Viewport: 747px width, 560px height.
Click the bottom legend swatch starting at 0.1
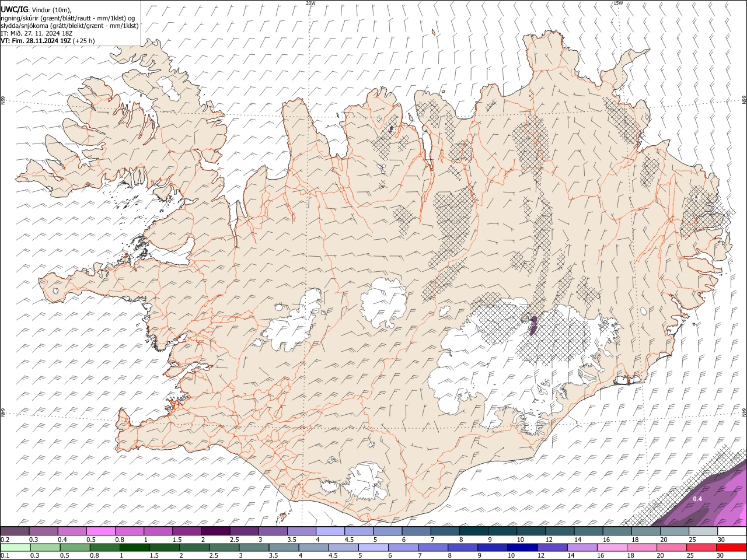click(15, 547)
